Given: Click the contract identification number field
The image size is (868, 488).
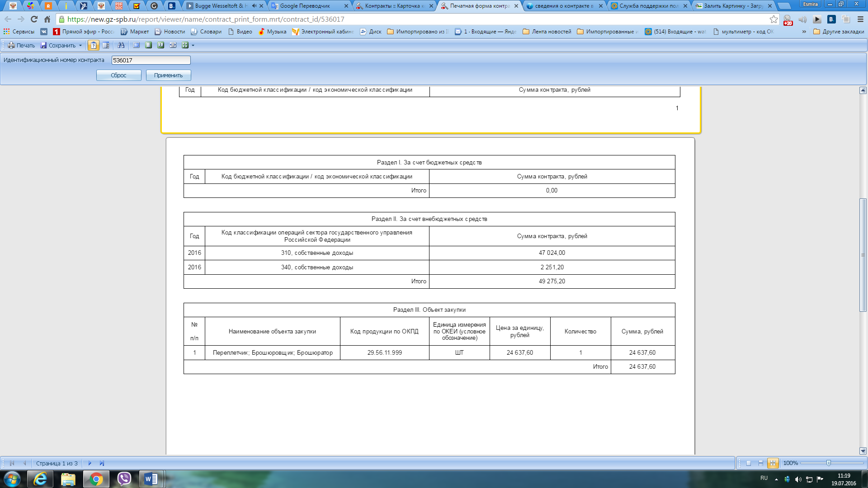Looking at the screenshot, I should [x=151, y=60].
